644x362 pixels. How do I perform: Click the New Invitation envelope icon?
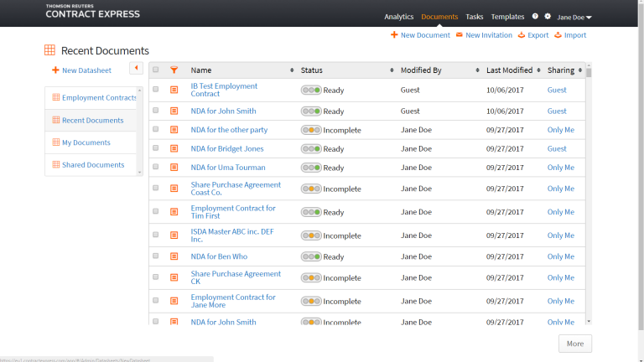459,35
